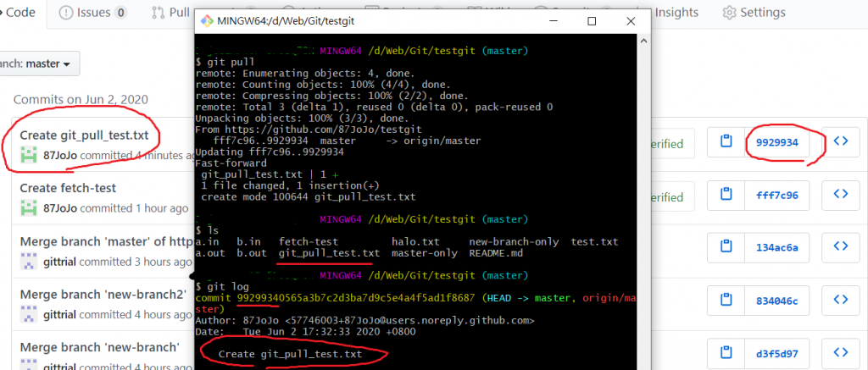Click the commit hash in git log output

pos(355,298)
